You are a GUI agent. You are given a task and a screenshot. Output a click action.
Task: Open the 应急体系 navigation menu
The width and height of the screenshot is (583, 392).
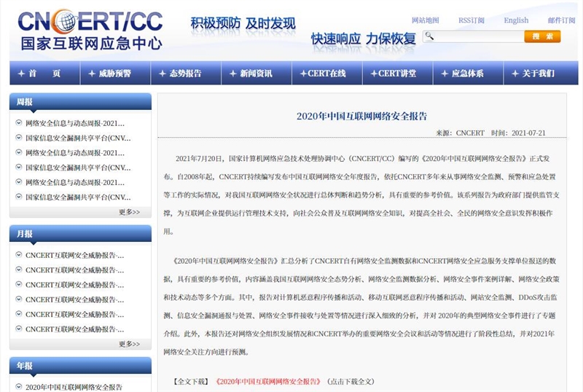468,74
